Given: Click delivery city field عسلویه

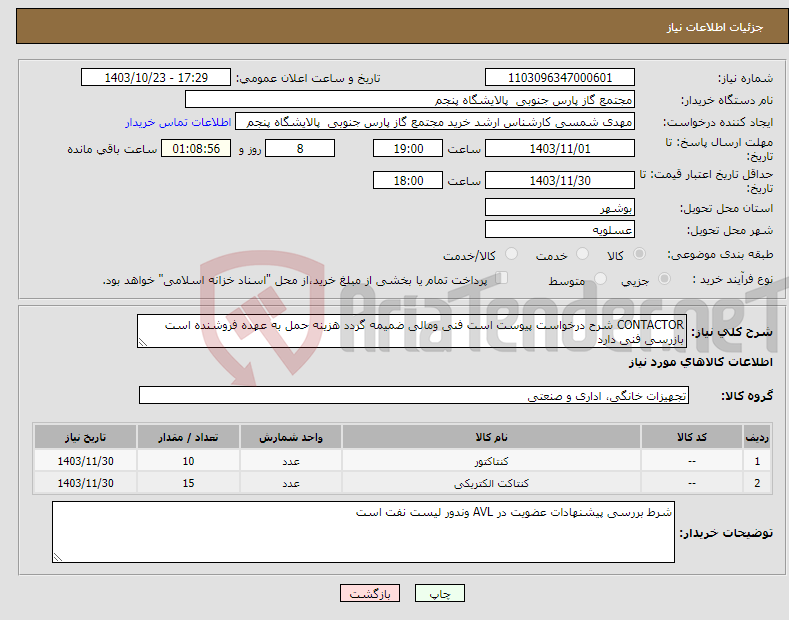Looking at the screenshot, I should (560, 229).
